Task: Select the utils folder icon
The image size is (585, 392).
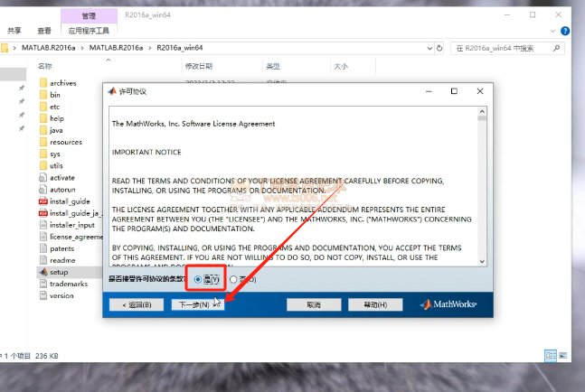Action: tap(43, 166)
